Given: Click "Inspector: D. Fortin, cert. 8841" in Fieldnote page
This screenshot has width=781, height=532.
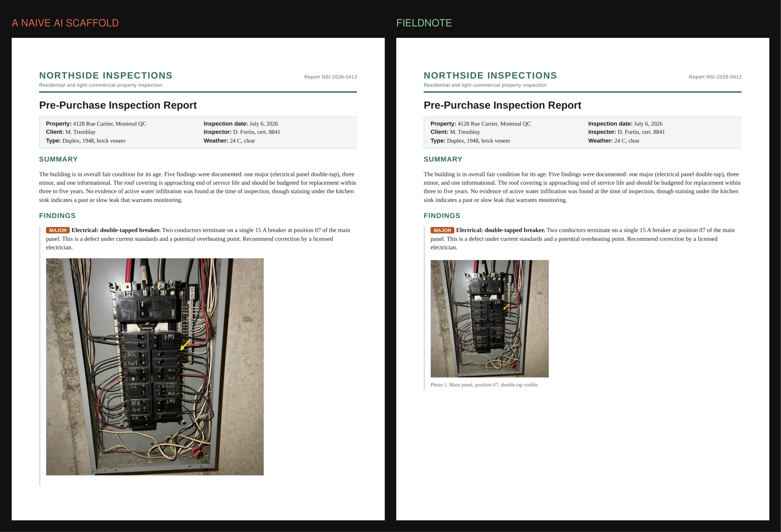Looking at the screenshot, I should click(626, 132).
